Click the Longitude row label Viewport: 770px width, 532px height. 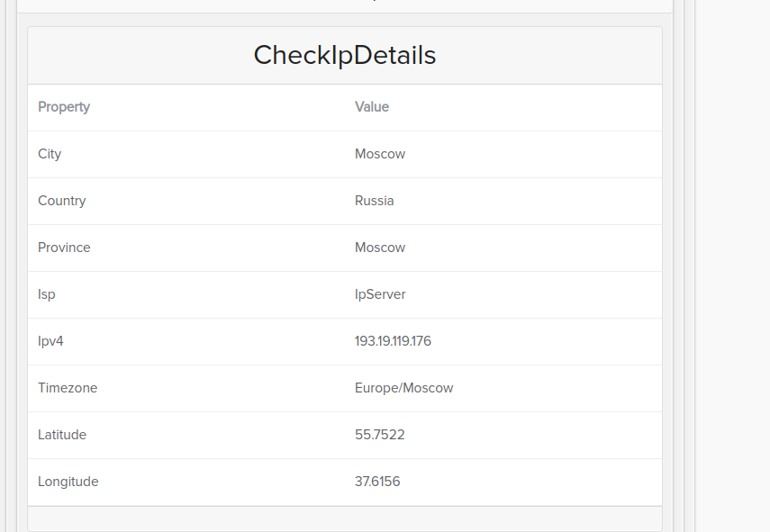(68, 482)
